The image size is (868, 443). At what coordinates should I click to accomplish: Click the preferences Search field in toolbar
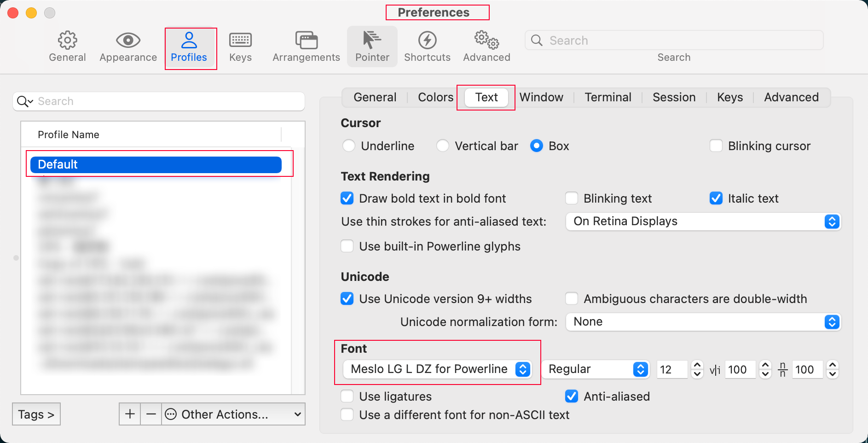pyautogui.click(x=674, y=41)
